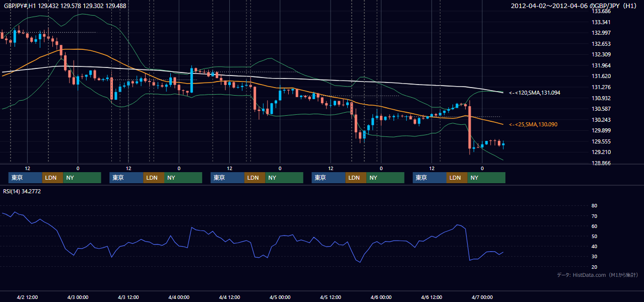Click the orange 25 SMA line end

click(502, 124)
